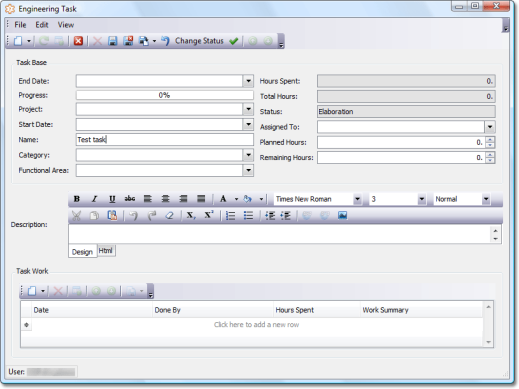Image resolution: width=519 pixels, height=389 pixels.
Task: Open the Project dropdown
Action: (x=248, y=109)
